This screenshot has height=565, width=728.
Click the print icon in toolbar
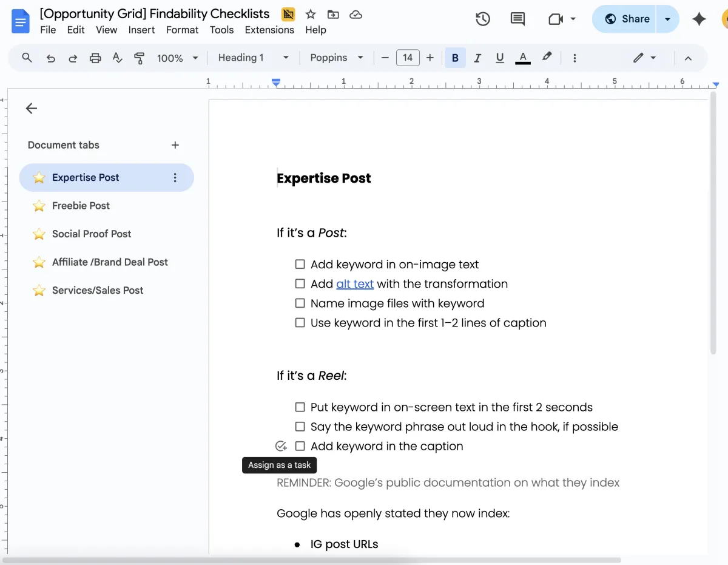[x=95, y=58]
